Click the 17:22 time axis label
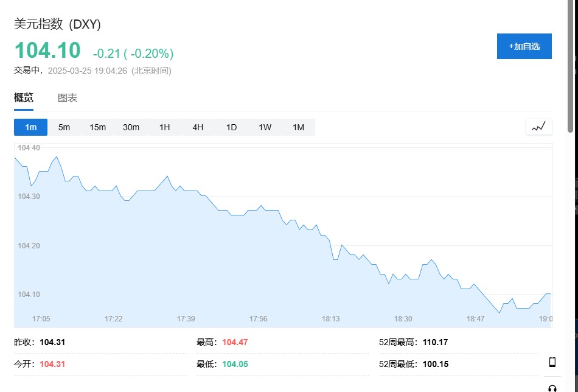The width and height of the screenshot is (578, 392). pos(113,318)
